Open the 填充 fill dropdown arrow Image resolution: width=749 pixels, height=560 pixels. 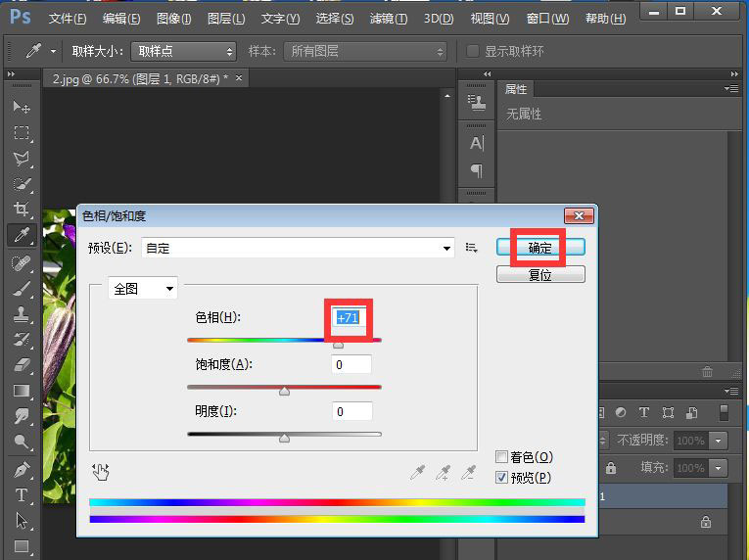click(718, 468)
